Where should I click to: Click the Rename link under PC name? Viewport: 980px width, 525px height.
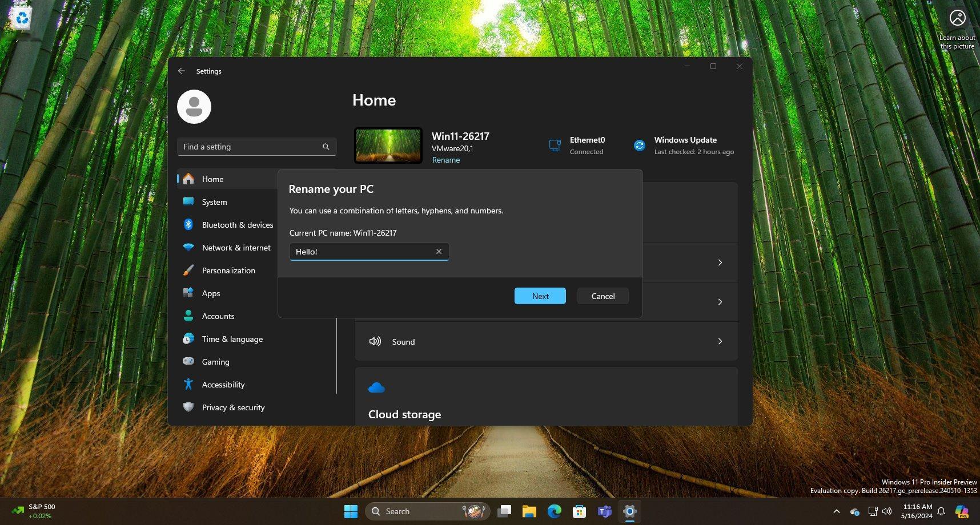(x=445, y=160)
